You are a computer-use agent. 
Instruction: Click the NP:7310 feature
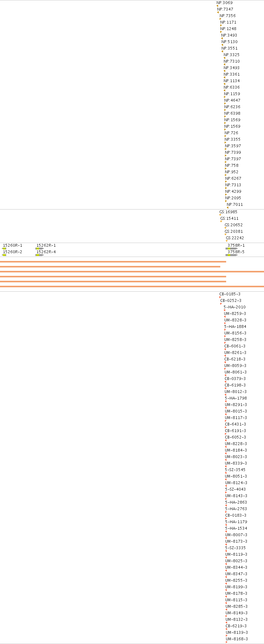pyautogui.click(x=232, y=61)
